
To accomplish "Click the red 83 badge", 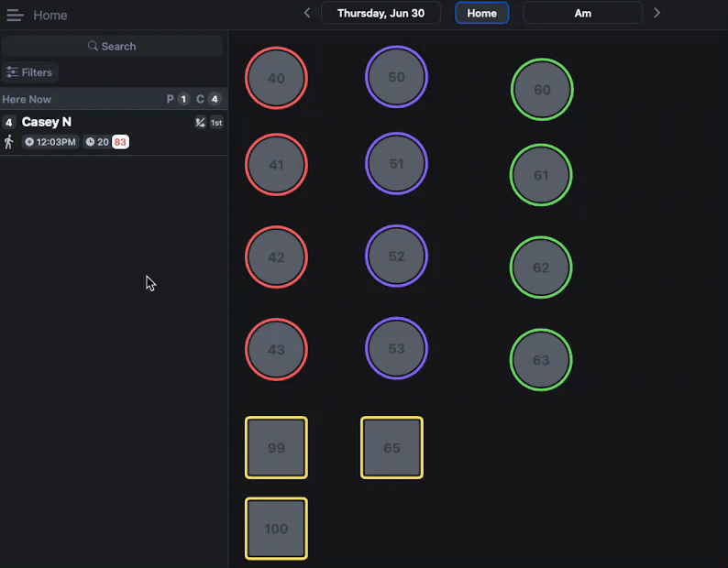I will (x=120, y=142).
